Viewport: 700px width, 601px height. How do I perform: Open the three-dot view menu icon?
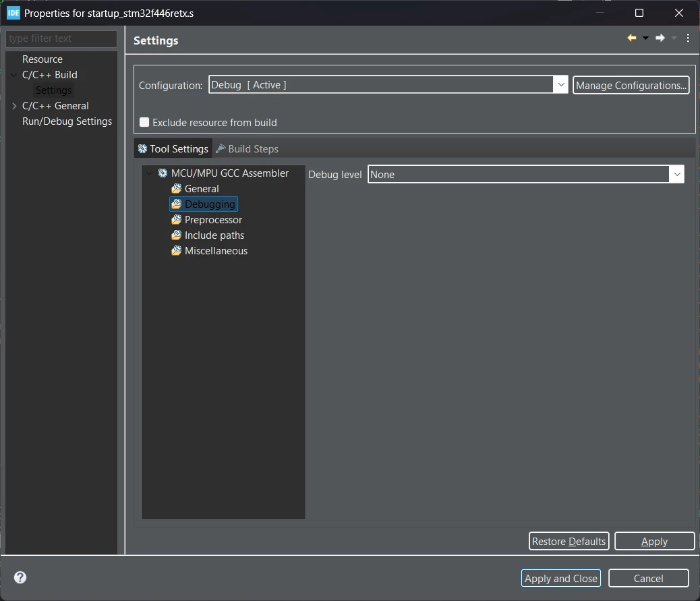pos(688,38)
